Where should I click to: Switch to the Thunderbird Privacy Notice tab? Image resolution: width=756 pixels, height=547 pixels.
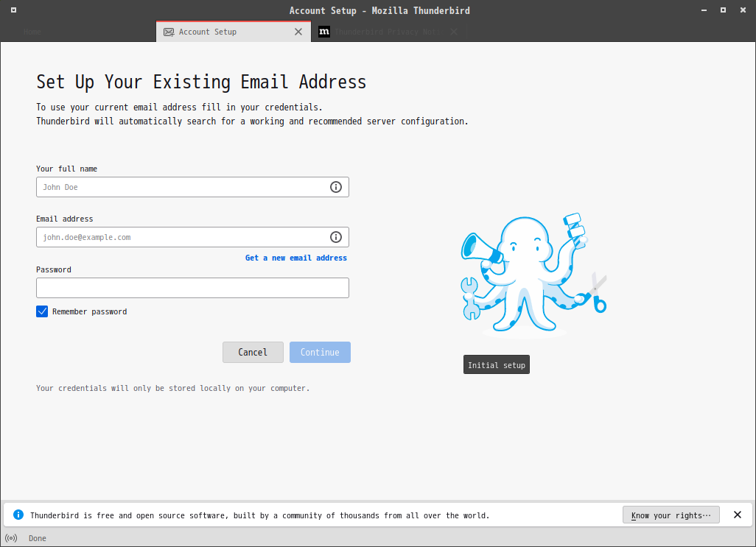[388, 32]
